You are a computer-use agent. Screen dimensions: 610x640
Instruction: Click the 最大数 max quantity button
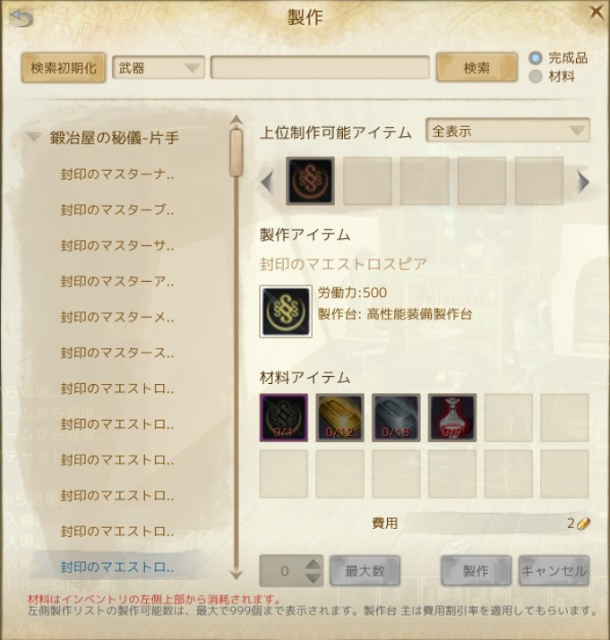pos(365,571)
